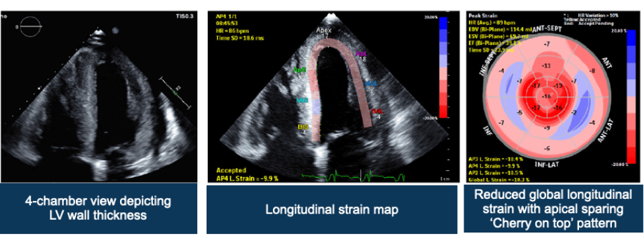Click the blue 'ML' segment label
The height and width of the screenshot is (246, 644).
coord(370,83)
